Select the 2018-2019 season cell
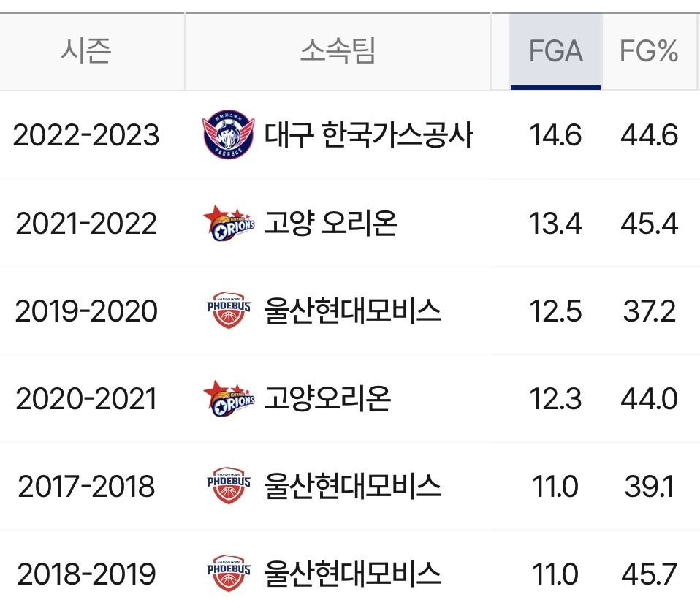This screenshot has height=616, width=700. pos(86,574)
